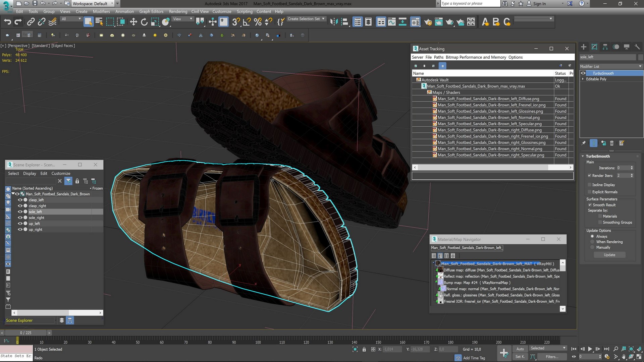The width and height of the screenshot is (644, 362).
Task: Open Create Selection Set dropdown
Action: coord(306,19)
